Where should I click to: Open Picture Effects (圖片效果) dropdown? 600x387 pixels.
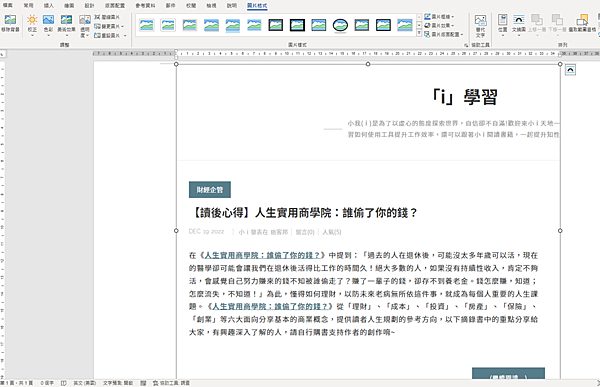click(x=439, y=26)
